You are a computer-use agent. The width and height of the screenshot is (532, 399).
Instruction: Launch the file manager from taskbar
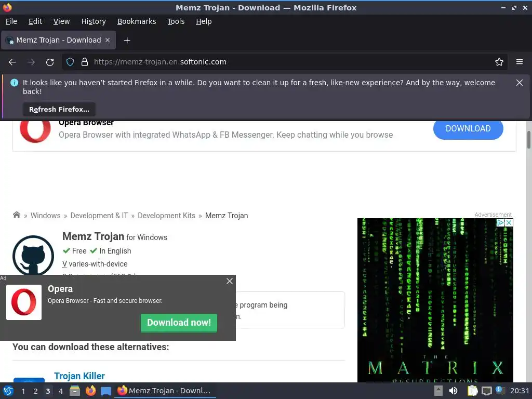pos(75,391)
